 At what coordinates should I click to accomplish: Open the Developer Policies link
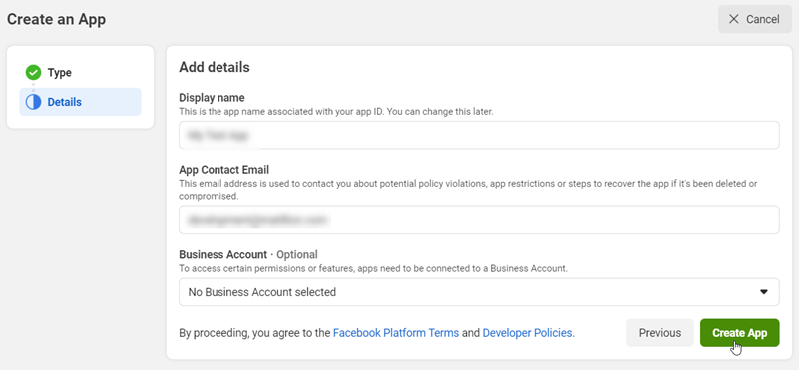coord(528,333)
